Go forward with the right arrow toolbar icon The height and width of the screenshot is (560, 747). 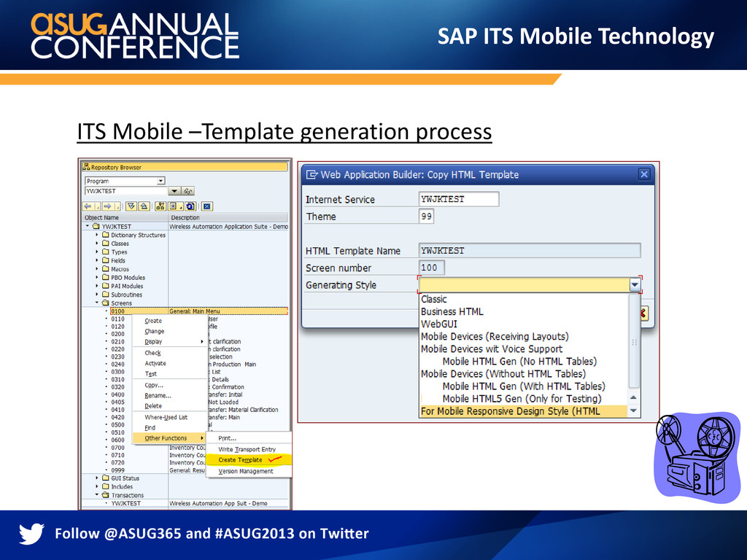[107, 206]
